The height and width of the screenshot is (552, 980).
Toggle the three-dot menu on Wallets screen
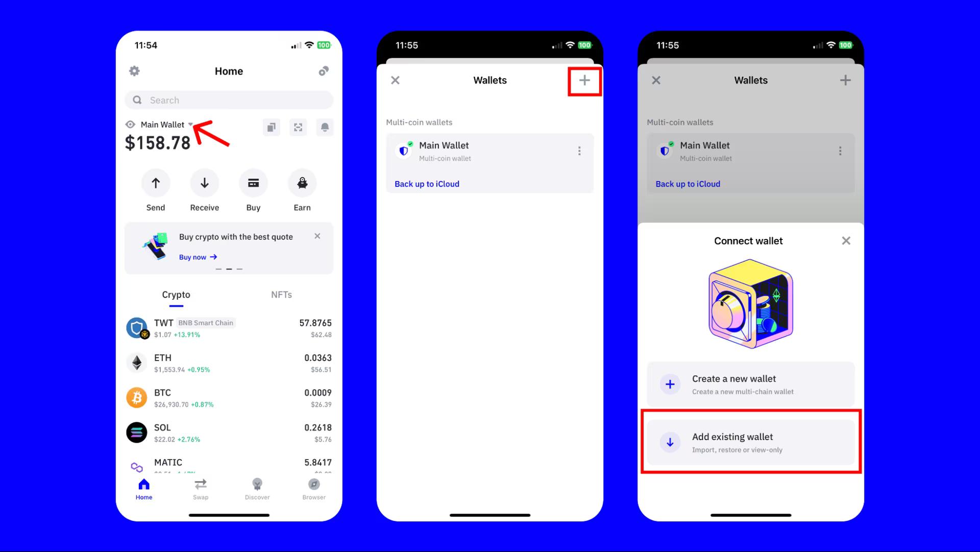tap(578, 150)
